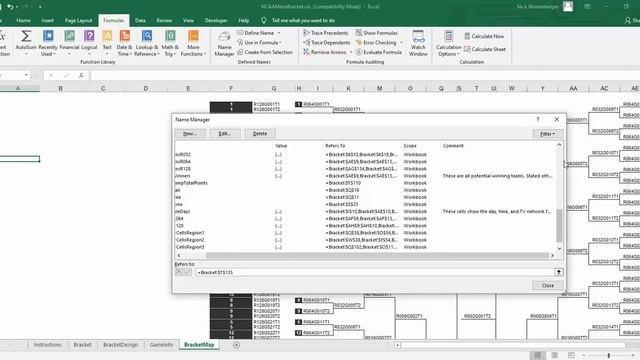Click Remove Arrows
Screen dimensions: 640x360
pos(324,52)
